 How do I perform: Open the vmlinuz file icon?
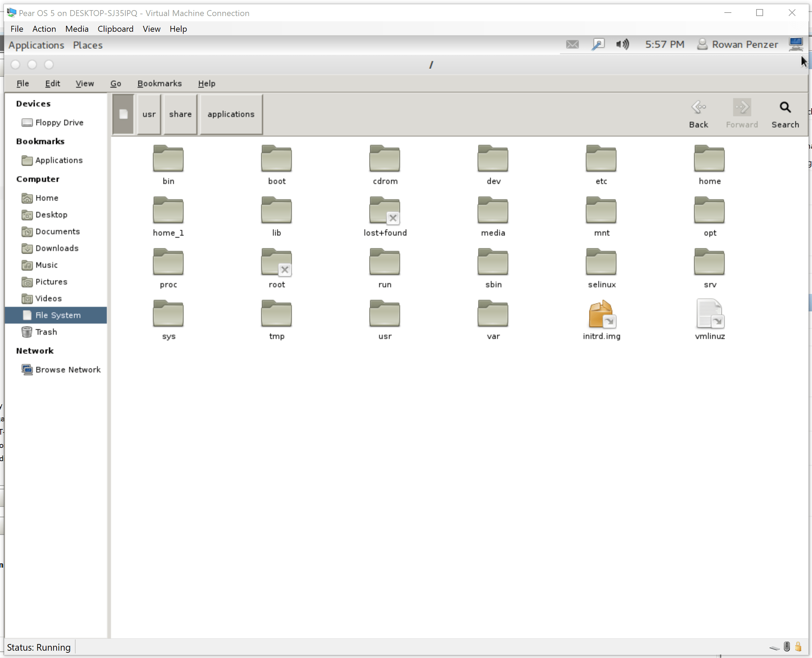coord(709,315)
